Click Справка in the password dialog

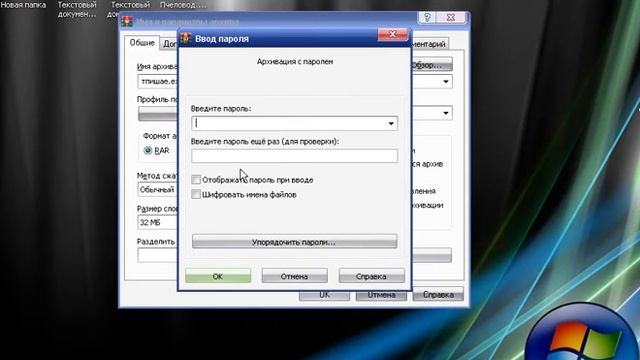(371, 276)
